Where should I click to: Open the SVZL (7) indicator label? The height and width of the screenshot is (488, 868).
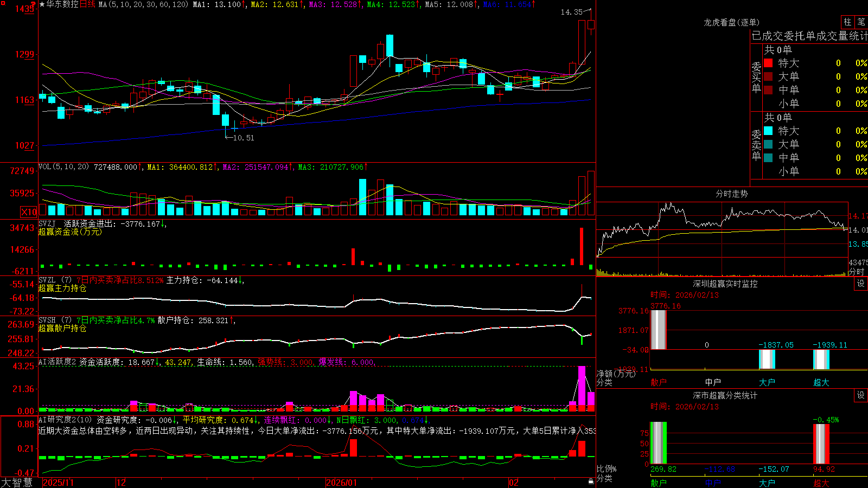[55, 280]
